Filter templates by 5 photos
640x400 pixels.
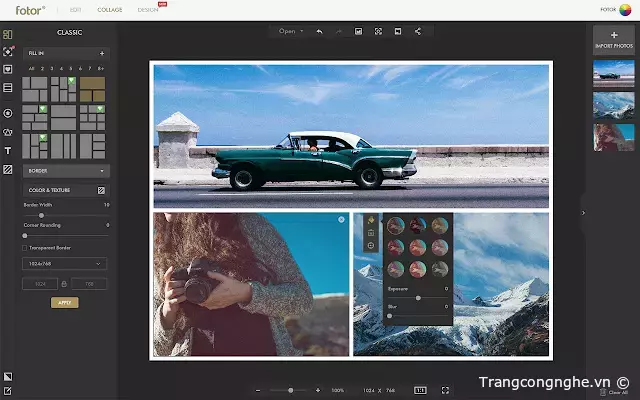(71, 69)
